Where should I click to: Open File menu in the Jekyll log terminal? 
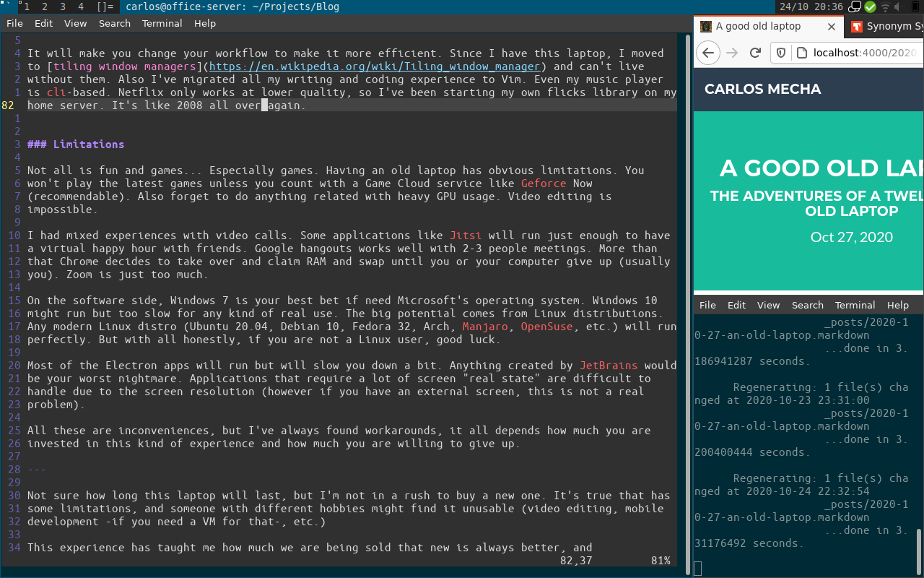707,305
